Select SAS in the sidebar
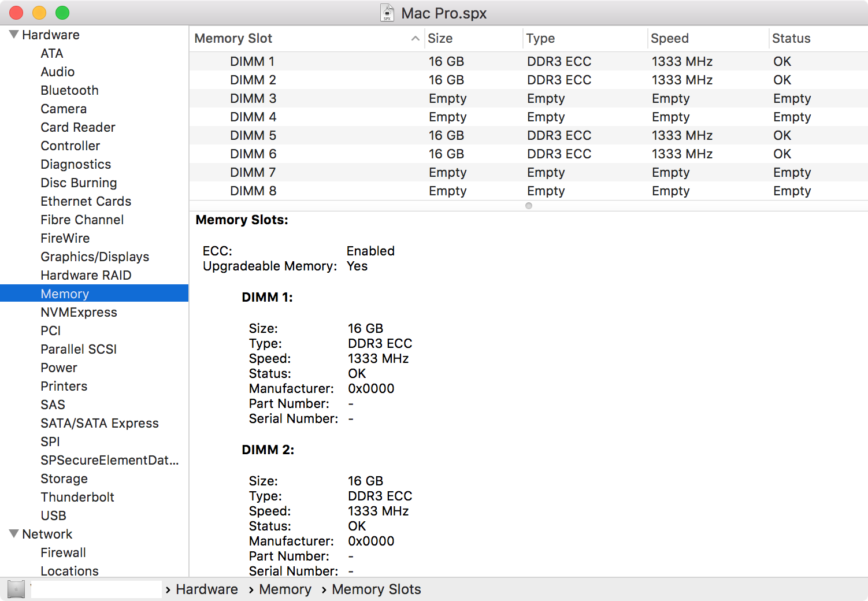The image size is (868, 601). (53, 405)
